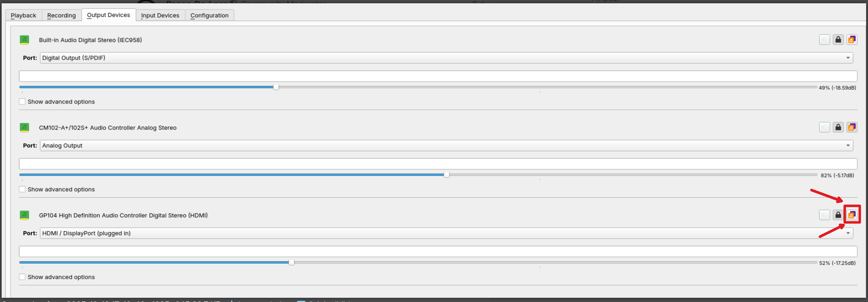
Task: Go to the Configuration tab
Action: [x=209, y=15]
